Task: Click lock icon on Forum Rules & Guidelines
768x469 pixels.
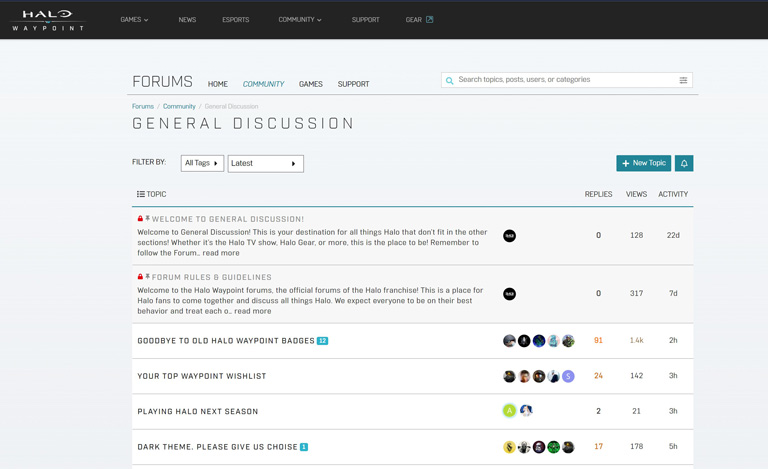Action: pos(140,277)
